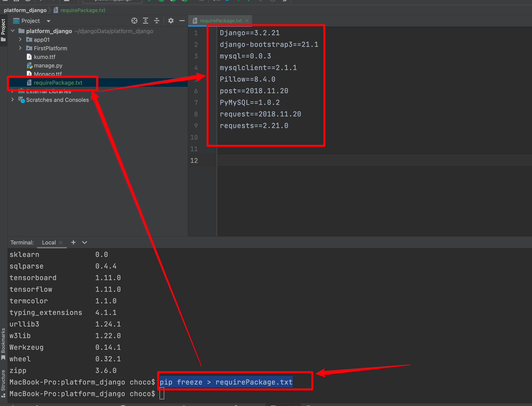Hide the Project panel with minus icon

pyautogui.click(x=182, y=21)
